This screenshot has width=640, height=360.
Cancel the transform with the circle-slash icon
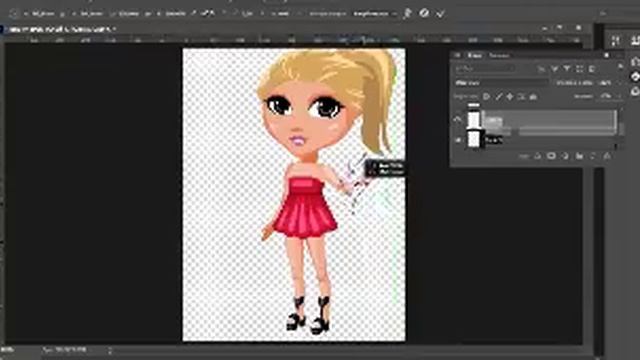tap(424, 13)
